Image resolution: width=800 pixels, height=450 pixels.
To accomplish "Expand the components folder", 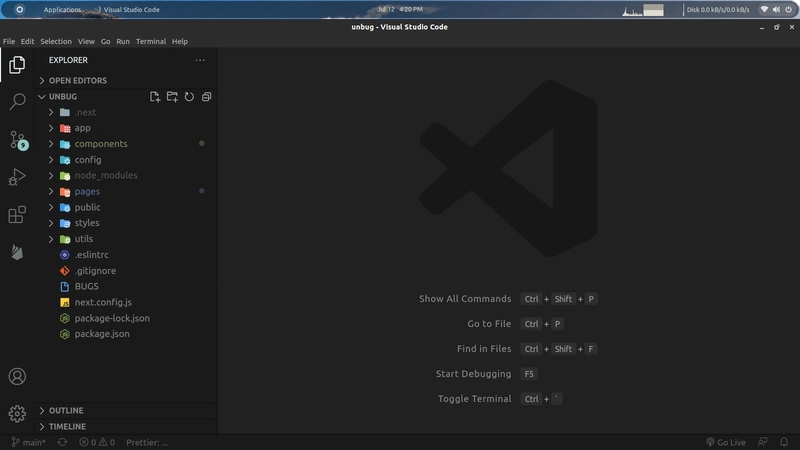I will tap(126, 144).
